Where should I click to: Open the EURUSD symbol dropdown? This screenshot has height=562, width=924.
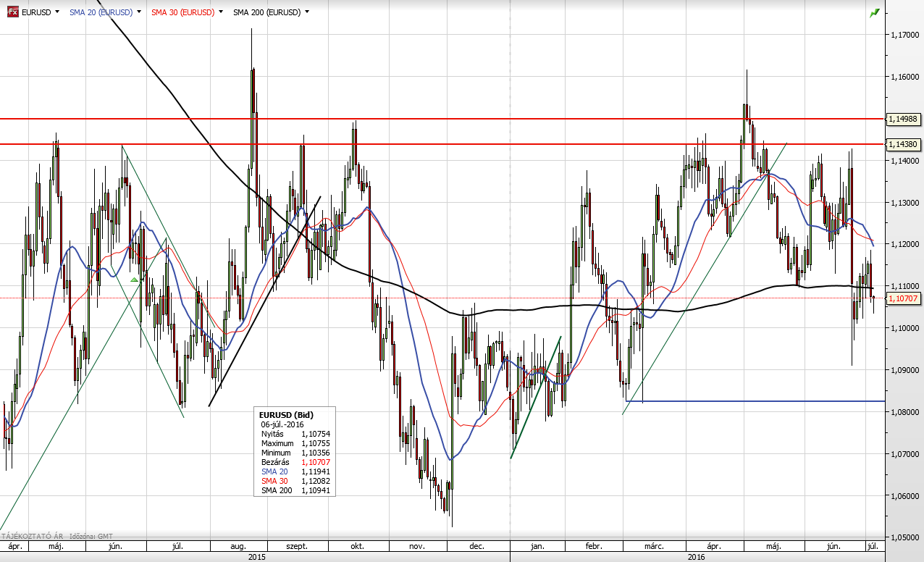[56, 12]
